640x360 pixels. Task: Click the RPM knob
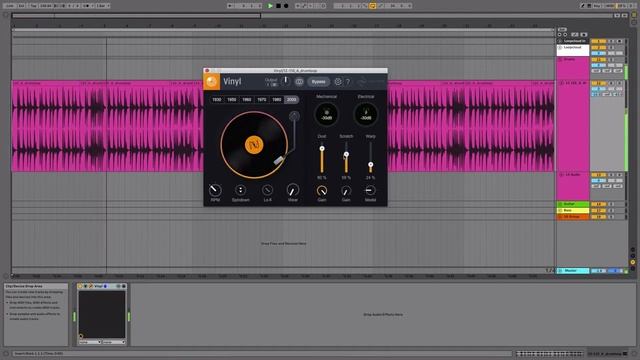pos(215,190)
